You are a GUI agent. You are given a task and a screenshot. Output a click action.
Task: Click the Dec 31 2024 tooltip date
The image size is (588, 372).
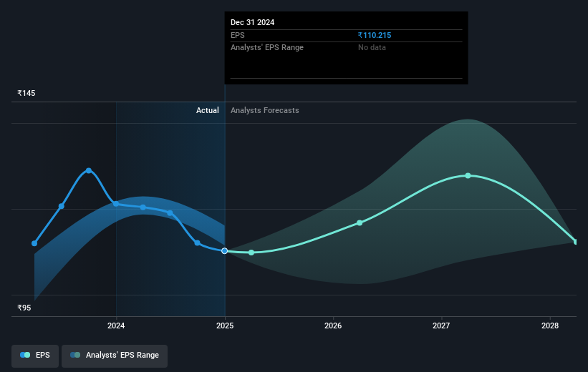pos(252,22)
